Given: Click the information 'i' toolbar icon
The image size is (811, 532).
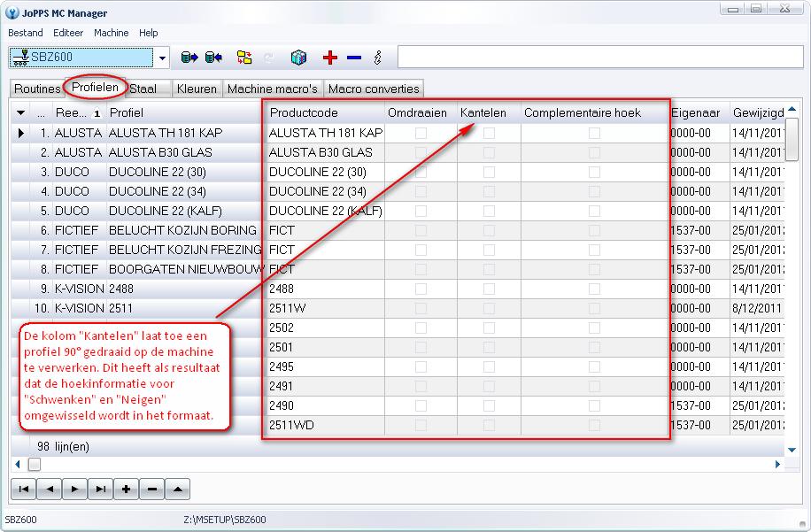Looking at the screenshot, I should 378,58.
